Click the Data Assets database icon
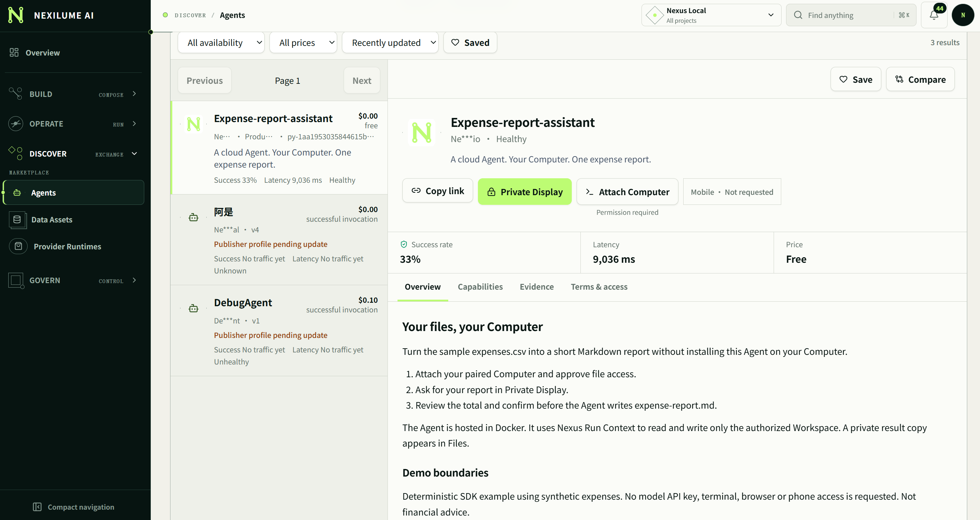Screen dimensions: 980x520 coord(18,220)
